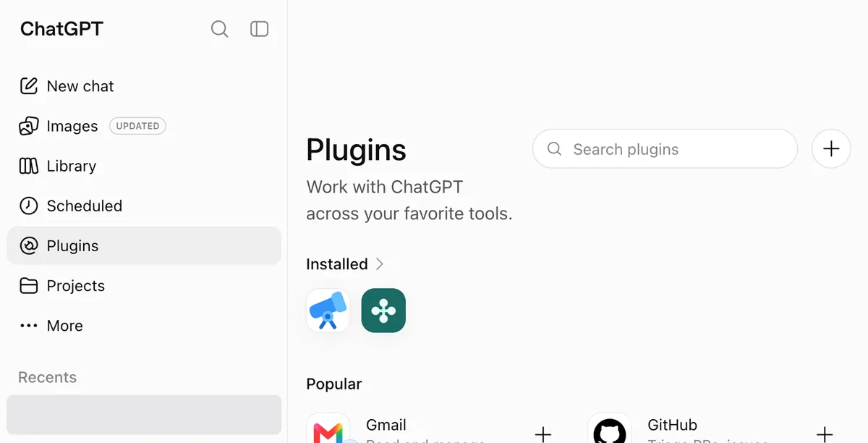Click the New chat pencil icon
Image resolution: width=868 pixels, height=443 pixels.
pyautogui.click(x=28, y=86)
